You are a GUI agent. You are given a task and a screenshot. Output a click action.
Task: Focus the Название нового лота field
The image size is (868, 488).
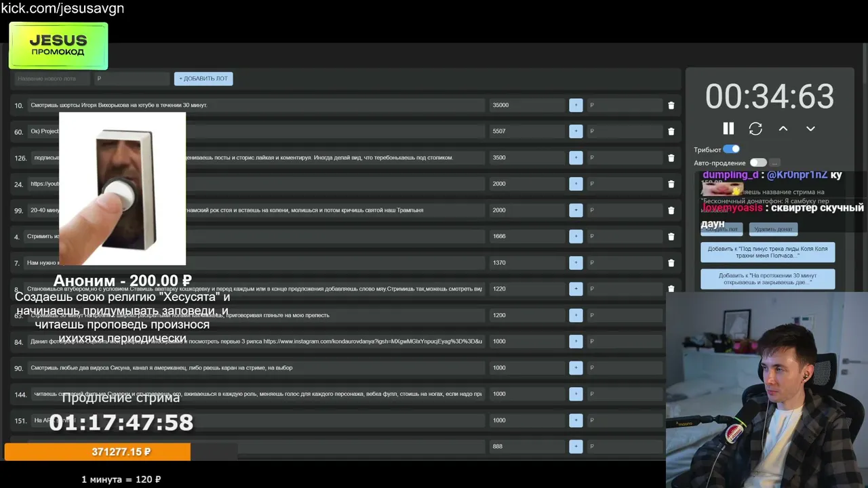pyautogui.click(x=52, y=79)
